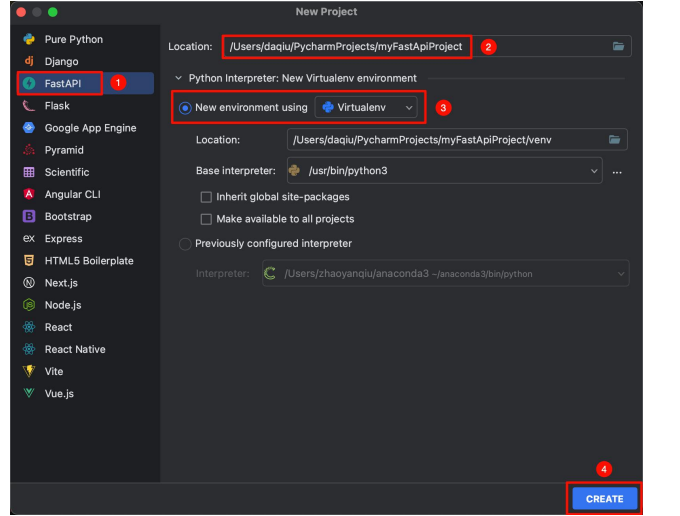680x516 pixels.
Task: Click the Django dj icon
Action: coord(29,61)
